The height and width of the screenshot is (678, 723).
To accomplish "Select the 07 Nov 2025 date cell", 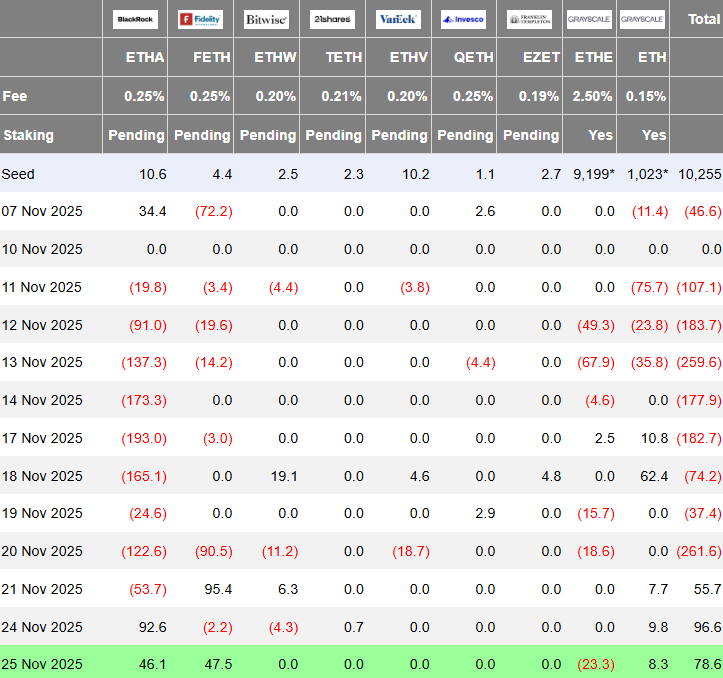I will (43, 211).
